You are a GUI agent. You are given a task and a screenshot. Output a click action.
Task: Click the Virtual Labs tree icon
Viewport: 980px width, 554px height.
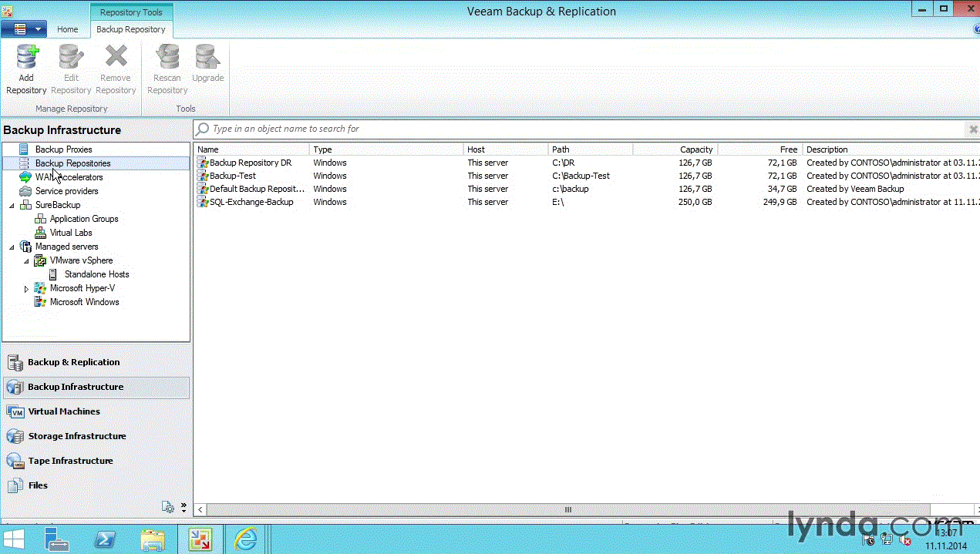[40, 233]
